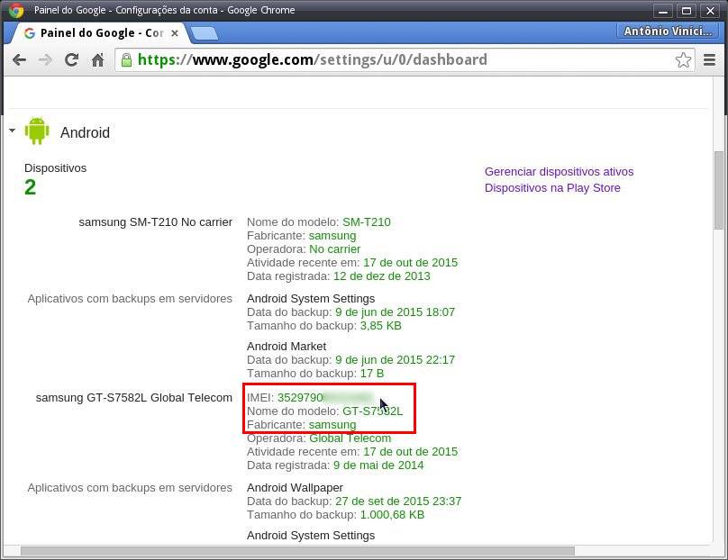This screenshot has width=728, height=560.
Task: Click the Chrome logo in title bar
Action: click(16, 10)
